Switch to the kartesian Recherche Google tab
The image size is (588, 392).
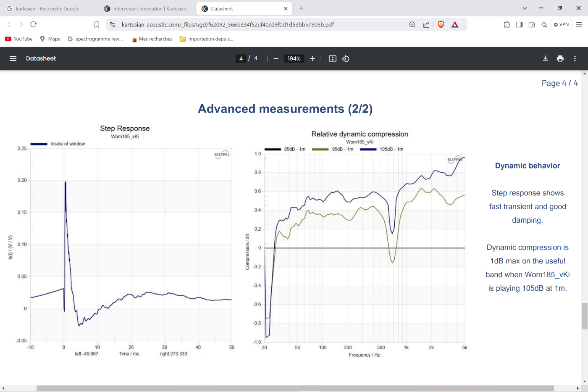click(x=47, y=8)
